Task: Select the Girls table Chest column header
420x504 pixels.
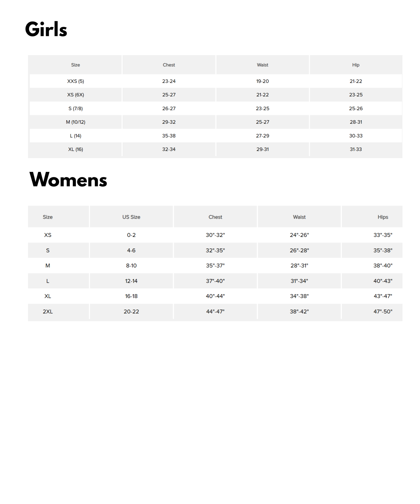Action: point(169,65)
